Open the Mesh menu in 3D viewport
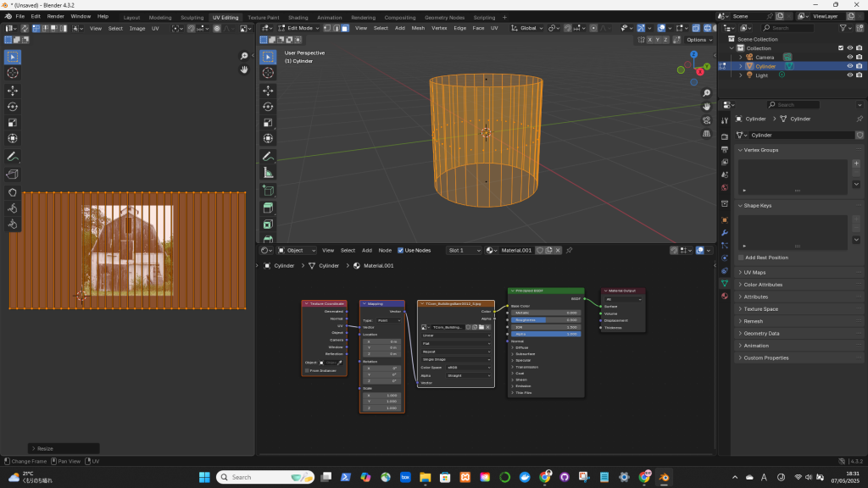The width and height of the screenshot is (868, 488). pyautogui.click(x=418, y=28)
